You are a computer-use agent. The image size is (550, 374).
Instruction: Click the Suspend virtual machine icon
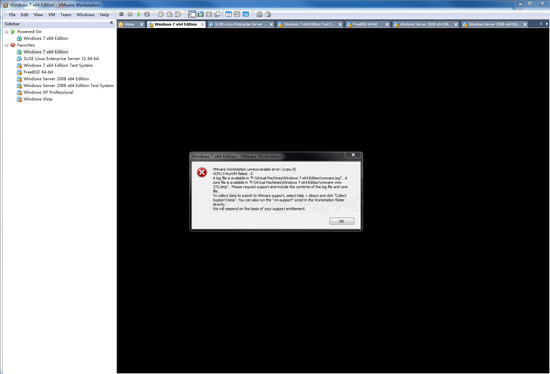(x=130, y=14)
